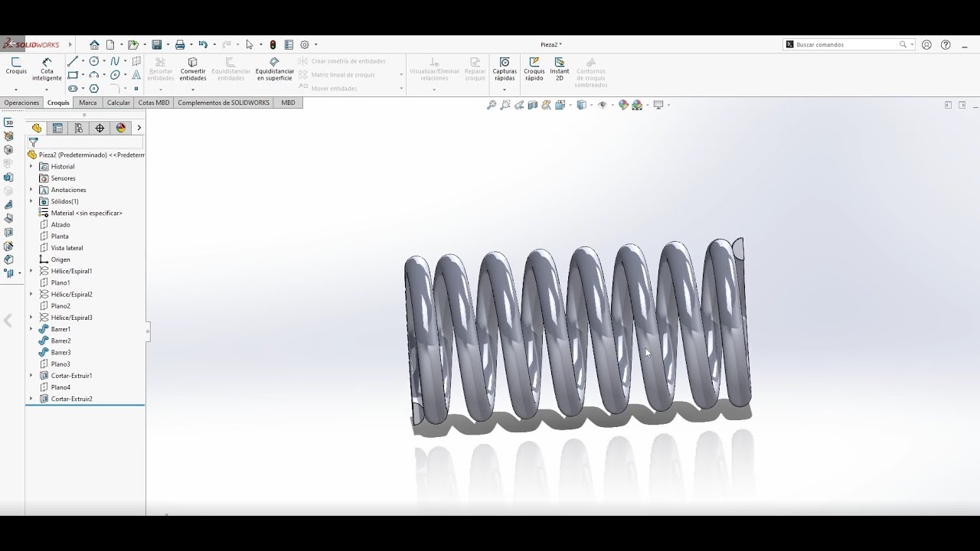The height and width of the screenshot is (551, 980).
Task: Click Zoom to Fit magnifier icon
Action: (x=492, y=105)
